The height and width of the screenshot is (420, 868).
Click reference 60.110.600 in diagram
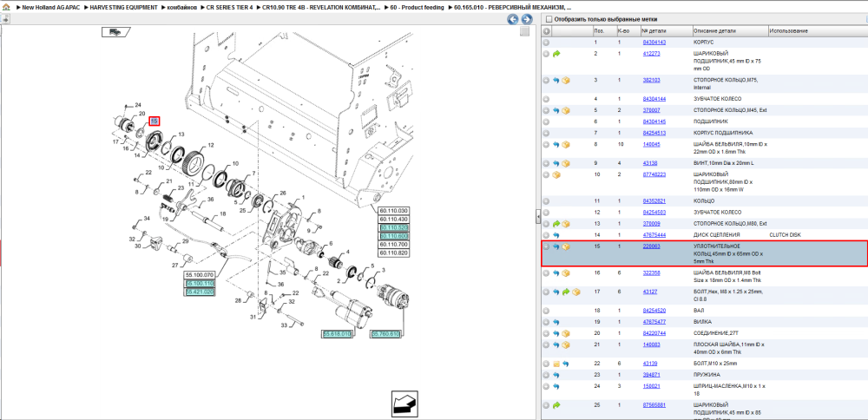tap(393, 236)
